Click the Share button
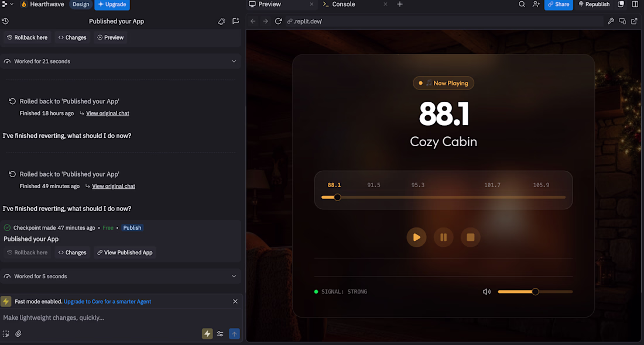 (559, 4)
